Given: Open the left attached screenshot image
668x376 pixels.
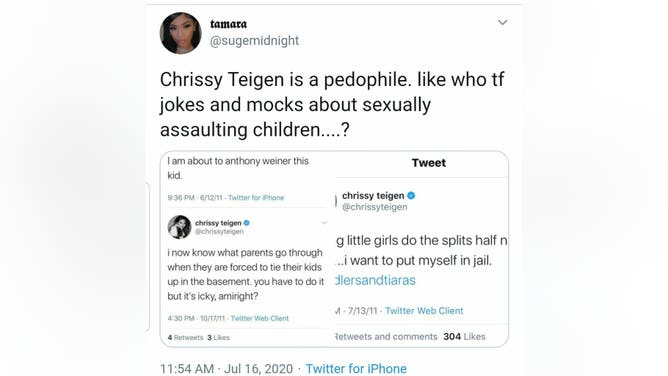Looking at the screenshot, I should (248, 249).
